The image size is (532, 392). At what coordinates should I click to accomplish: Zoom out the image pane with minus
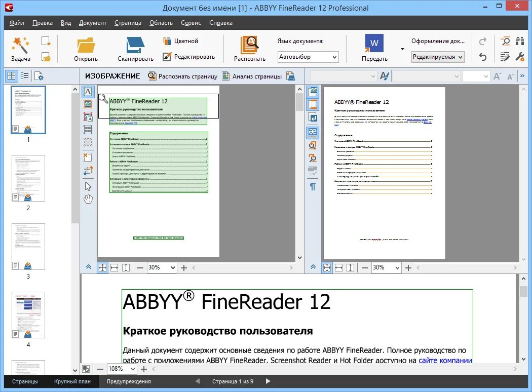click(140, 268)
